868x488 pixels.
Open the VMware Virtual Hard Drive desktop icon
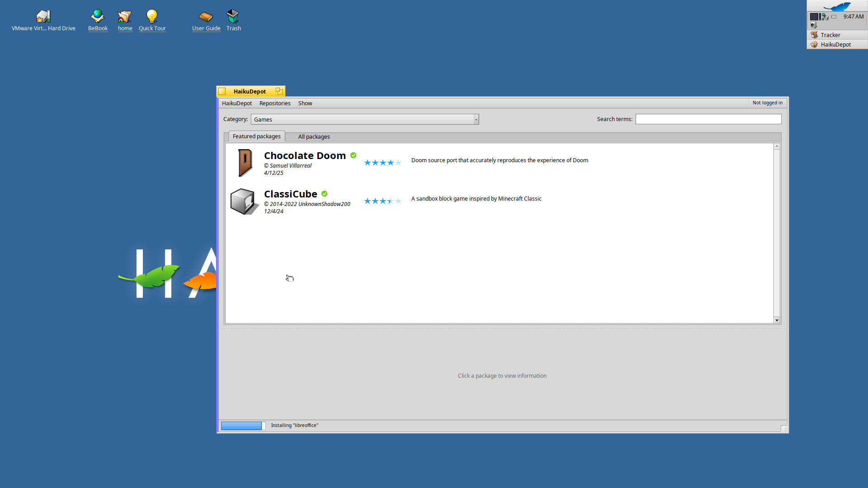point(43,17)
